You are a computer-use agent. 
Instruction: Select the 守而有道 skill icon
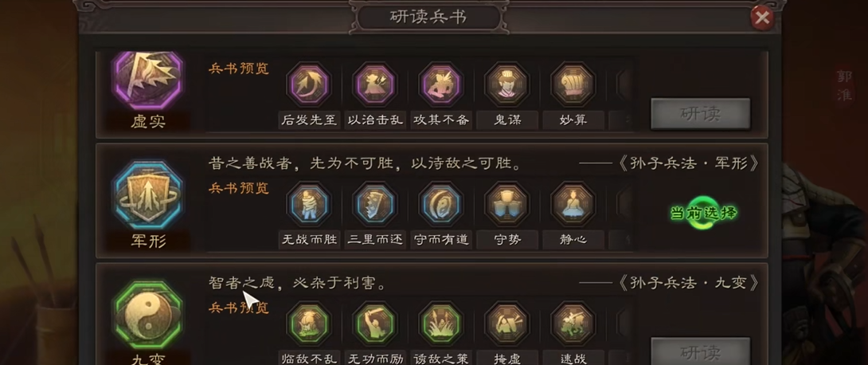440,204
